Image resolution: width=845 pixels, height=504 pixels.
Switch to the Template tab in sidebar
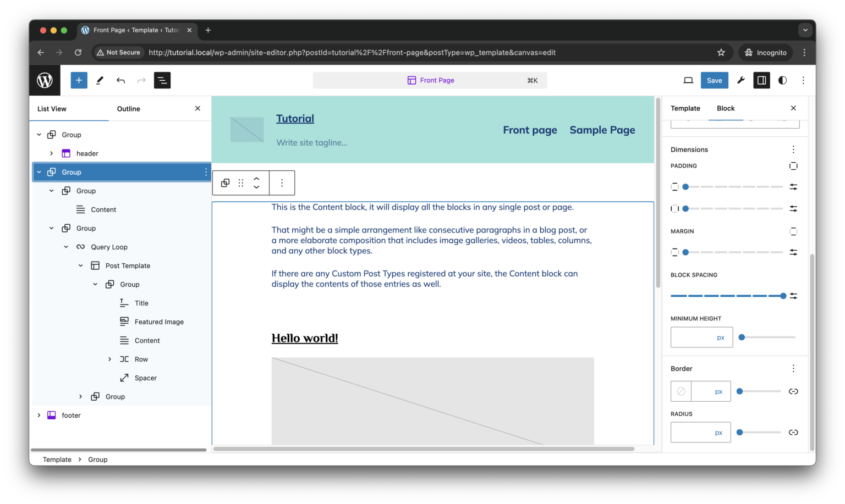[685, 108]
